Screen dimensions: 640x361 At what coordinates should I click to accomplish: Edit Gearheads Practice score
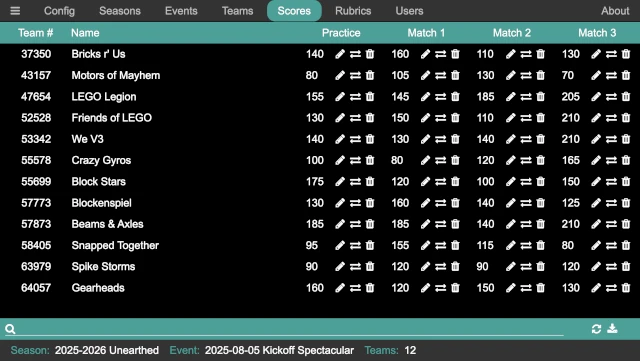coord(340,287)
